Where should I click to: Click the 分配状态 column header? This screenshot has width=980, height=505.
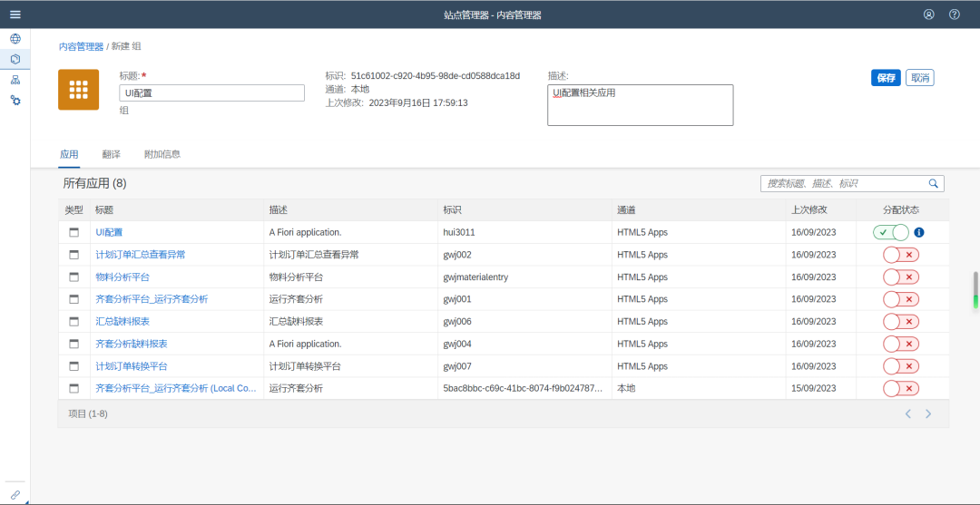(x=901, y=210)
